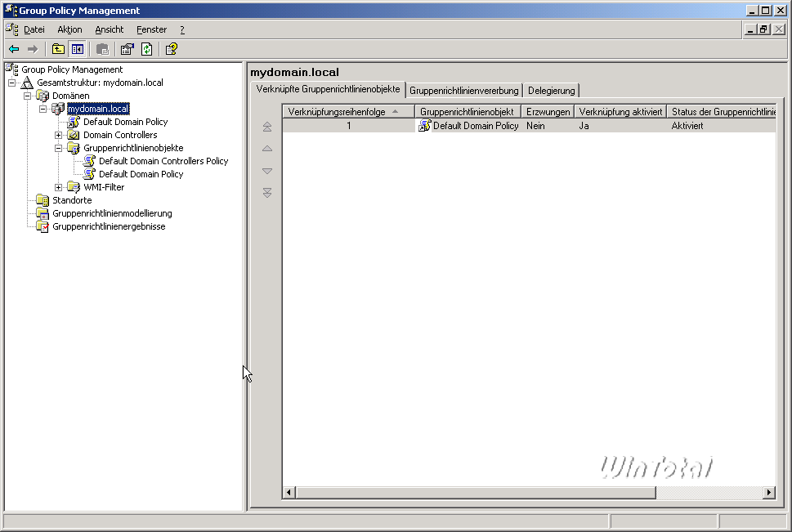792x532 pixels.
Task: Move link down with single down arrow
Action: (x=267, y=172)
